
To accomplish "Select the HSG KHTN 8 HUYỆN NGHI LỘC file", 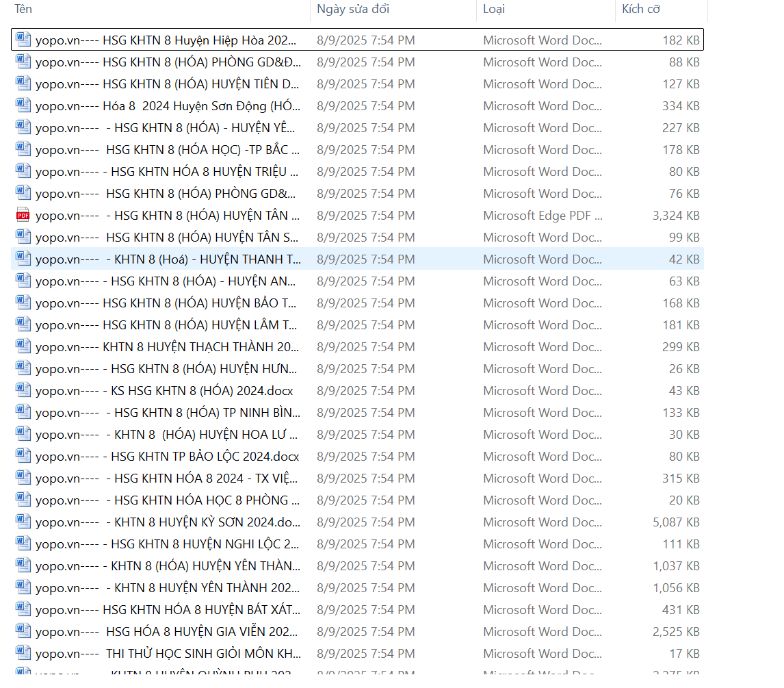I will [x=168, y=544].
